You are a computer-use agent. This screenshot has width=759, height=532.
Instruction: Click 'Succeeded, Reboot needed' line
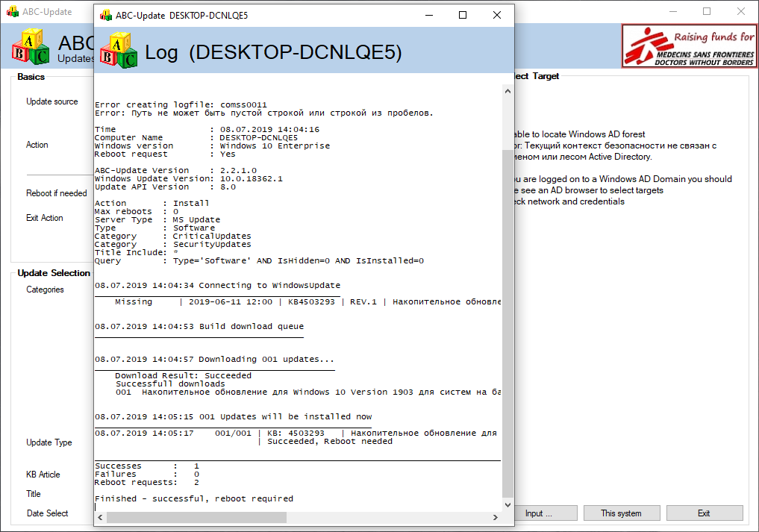pyautogui.click(x=330, y=442)
